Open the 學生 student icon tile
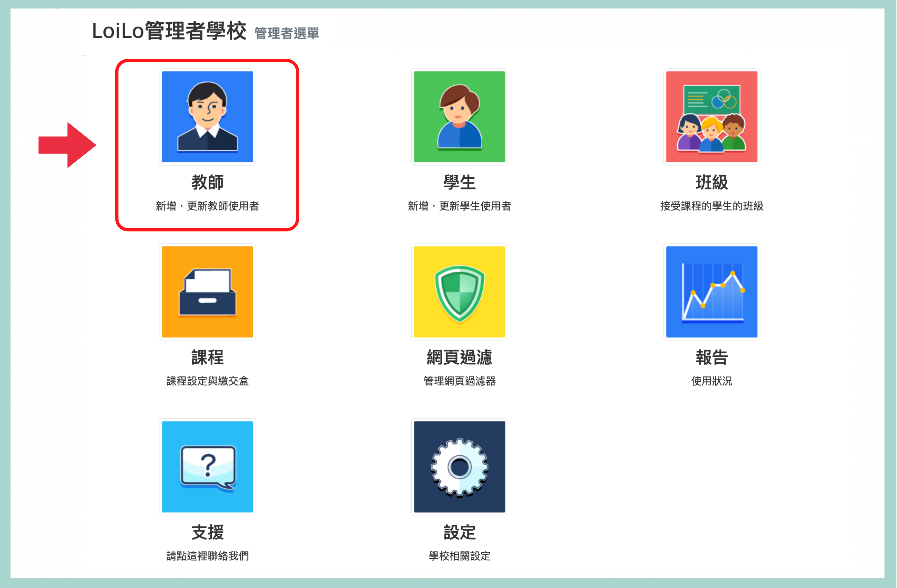The height and width of the screenshot is (588, 897). [x=460, y=117]
